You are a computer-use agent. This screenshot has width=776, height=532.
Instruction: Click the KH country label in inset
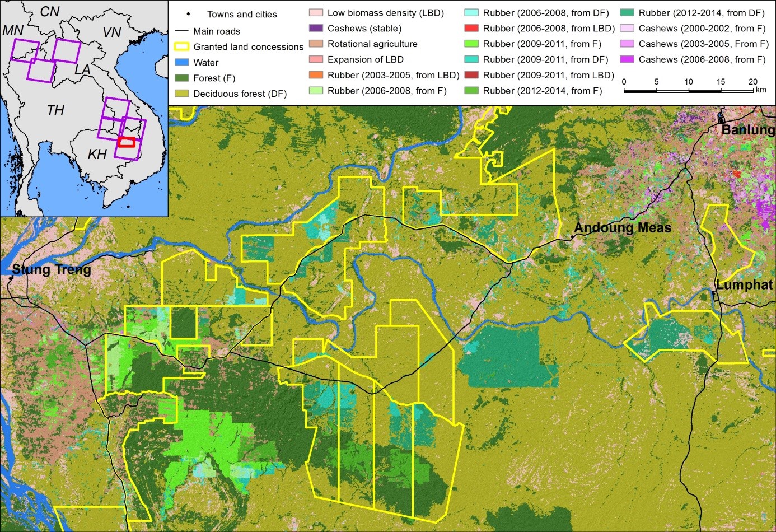point(97,154)
